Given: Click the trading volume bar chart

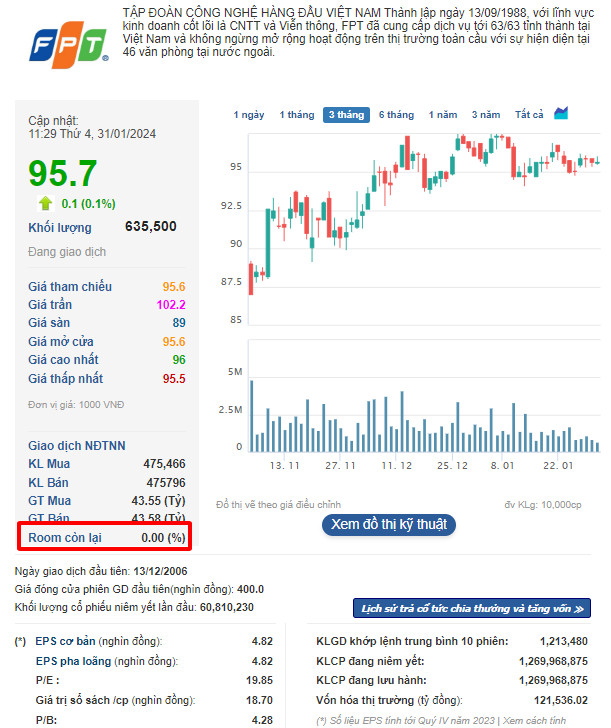Looking at the screenshot, I should [x=424, y=396].
